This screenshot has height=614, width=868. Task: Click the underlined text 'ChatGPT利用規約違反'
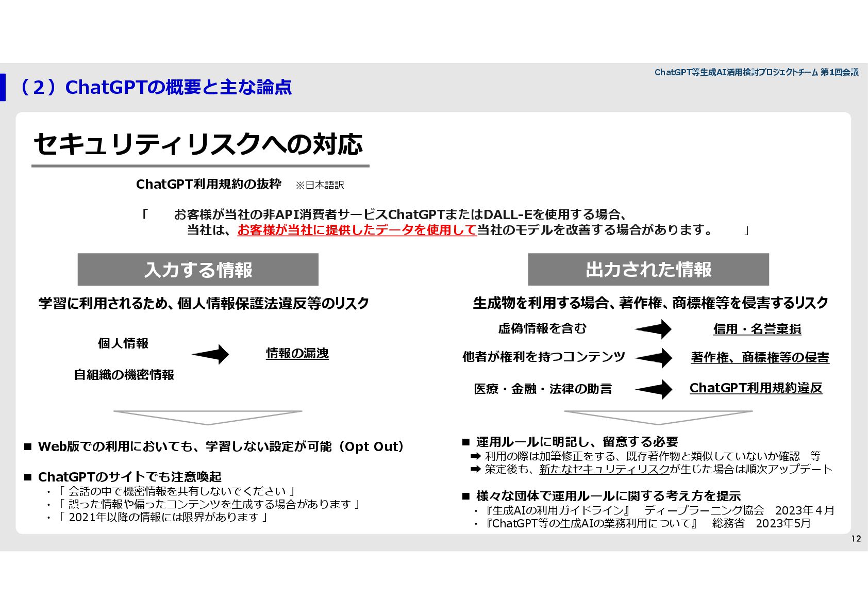point(756,388)
